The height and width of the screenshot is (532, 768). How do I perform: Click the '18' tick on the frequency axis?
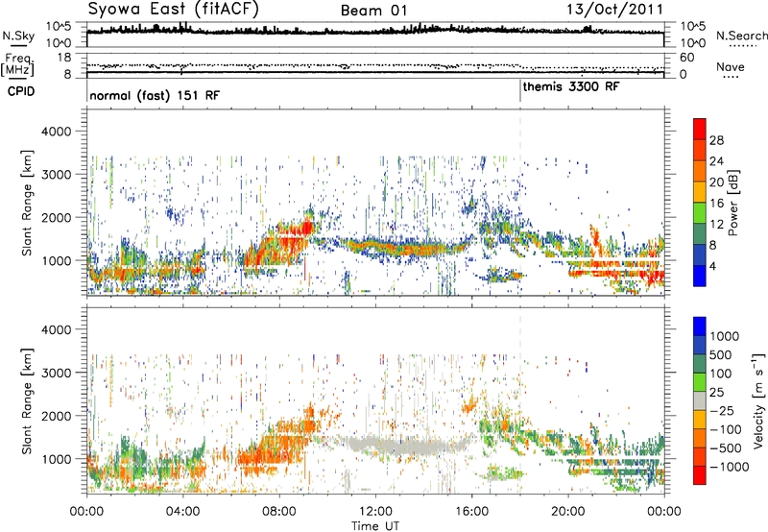[x=64, y=58]
